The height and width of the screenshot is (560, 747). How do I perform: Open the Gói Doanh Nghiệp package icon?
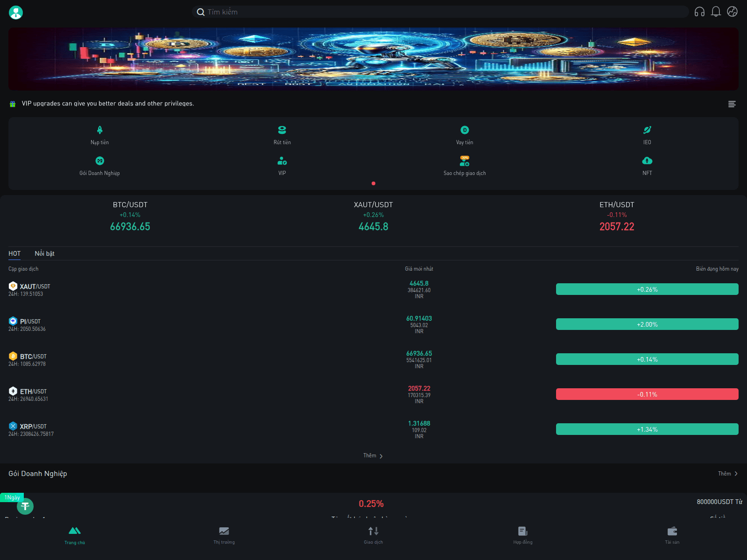[x=99, y=166]
